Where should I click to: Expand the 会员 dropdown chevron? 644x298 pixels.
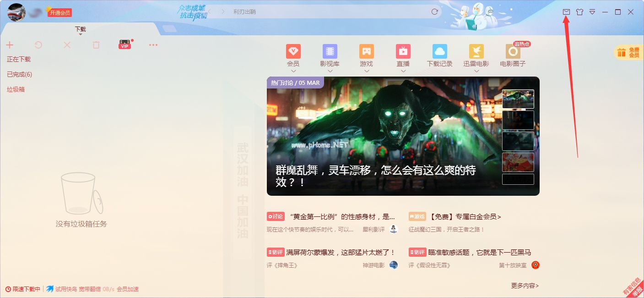pos(293,71)
